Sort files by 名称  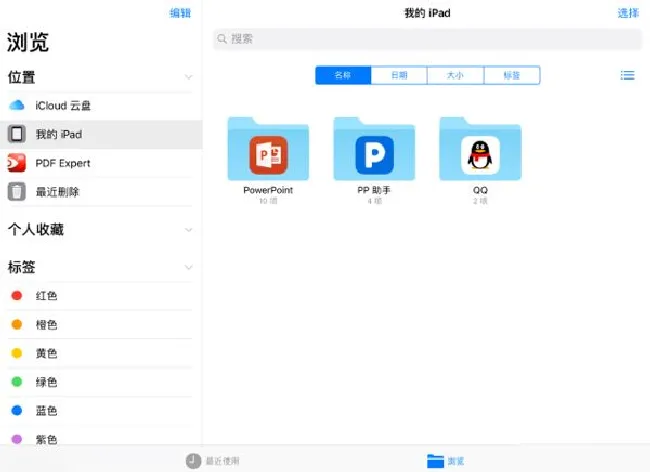[x=343, y=75]
